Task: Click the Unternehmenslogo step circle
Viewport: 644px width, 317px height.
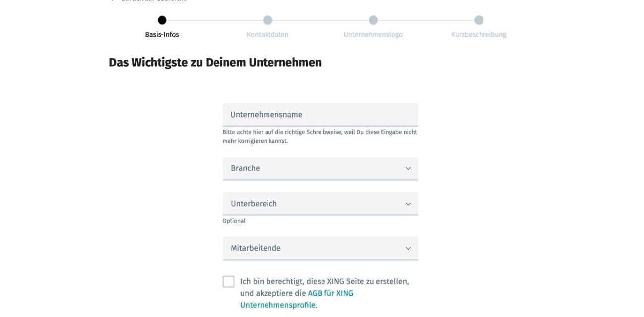Action: [373, 20]
